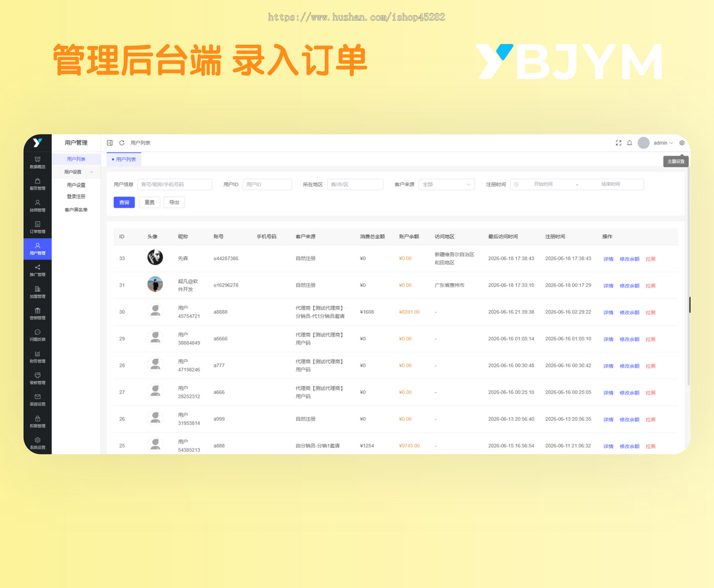The width and height of the screenshot is (714, 588).
Task: Open 详情 for user ID 31
Action: (608, 286)
